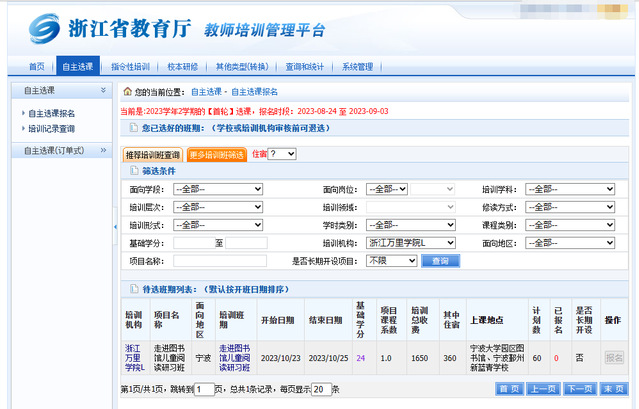Viewport: 639px width, 409px height.
Task: Click the 查询 search button
Action: (441, 261)
